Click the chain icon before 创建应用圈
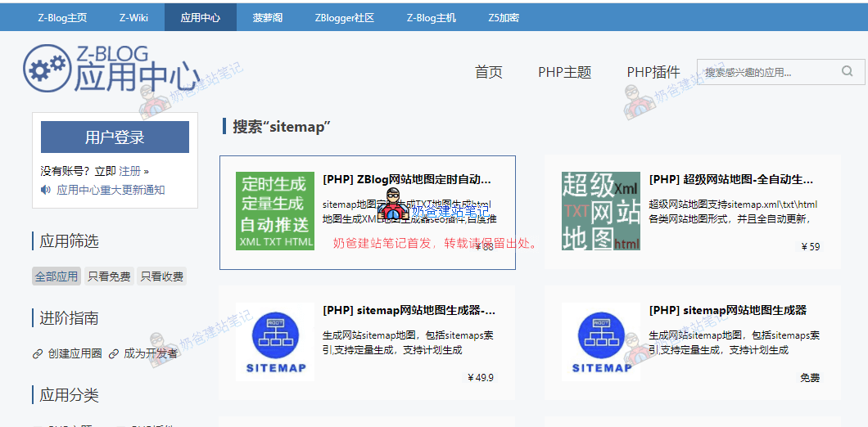This screenshot has width=868, height=427. 38,353
